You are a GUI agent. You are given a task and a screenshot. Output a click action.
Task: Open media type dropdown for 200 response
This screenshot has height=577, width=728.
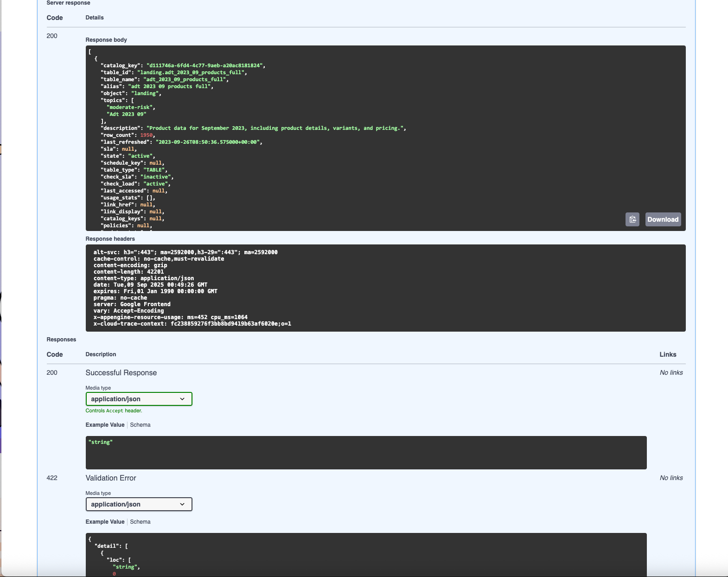coord(139,399)
